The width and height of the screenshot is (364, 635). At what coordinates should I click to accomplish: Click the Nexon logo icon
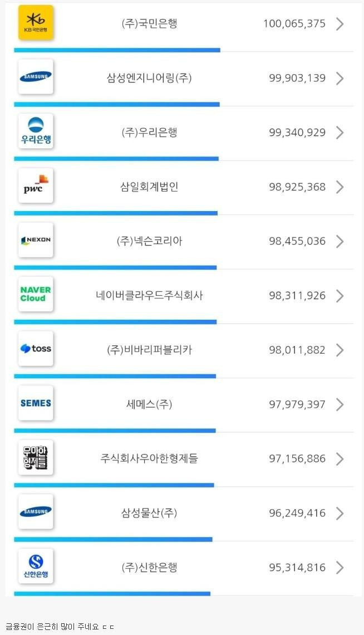click(36, 240)
